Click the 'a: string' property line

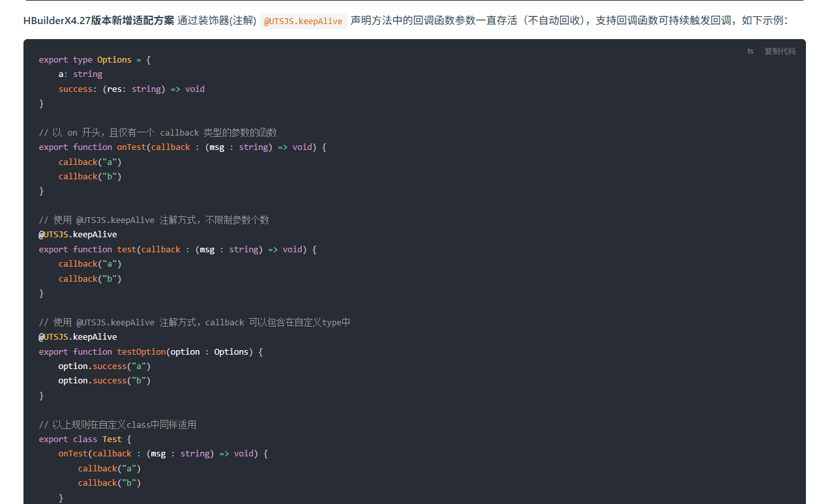point(80,74)
